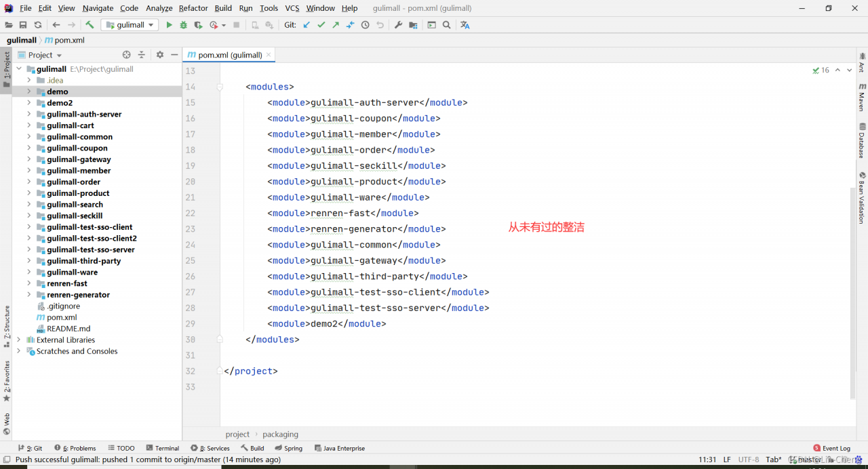Open Git Show History clock icon

[366, 25]
